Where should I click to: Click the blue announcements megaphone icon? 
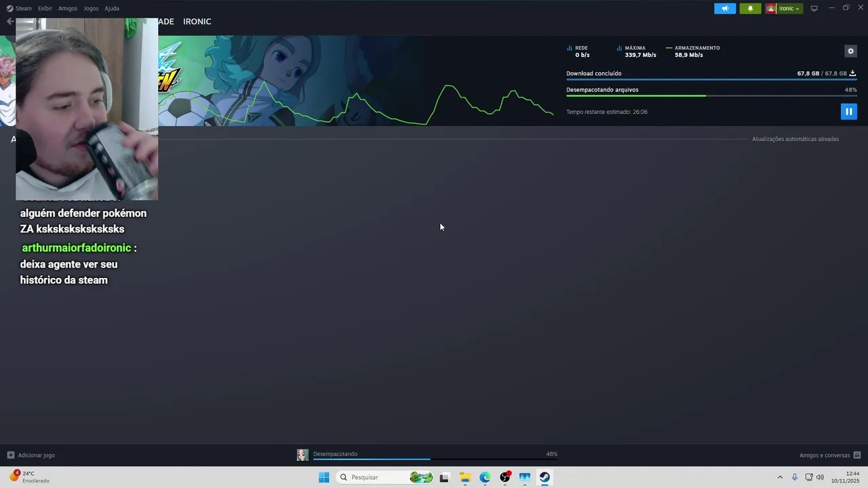pyautogui.click(x=725, y=8)
